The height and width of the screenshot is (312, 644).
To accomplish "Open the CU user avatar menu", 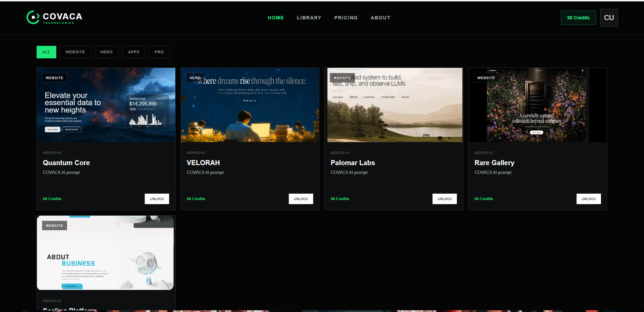I will pyautogui.click(x=609, y=18).
